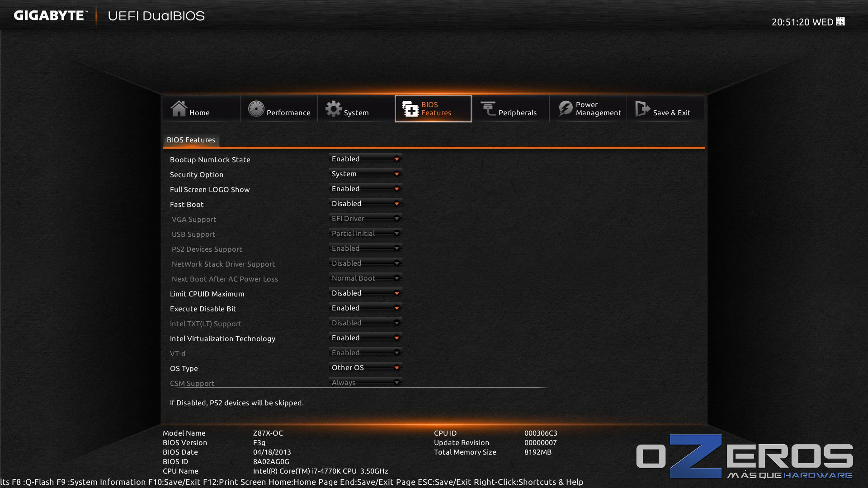This screenshot has width=868, height=488.
Task: Click the model name value Z87X-OC
Action: pyautogui.click(x=268, y=433)
